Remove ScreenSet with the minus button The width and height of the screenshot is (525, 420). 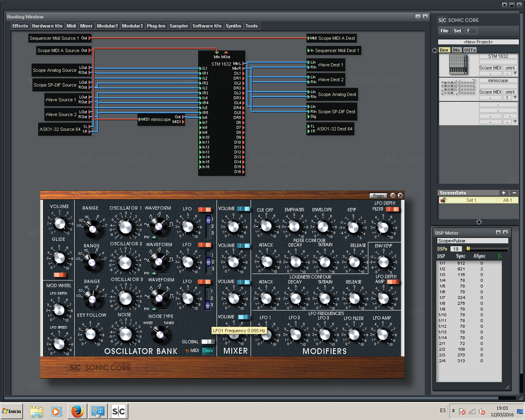pos(514,193)
